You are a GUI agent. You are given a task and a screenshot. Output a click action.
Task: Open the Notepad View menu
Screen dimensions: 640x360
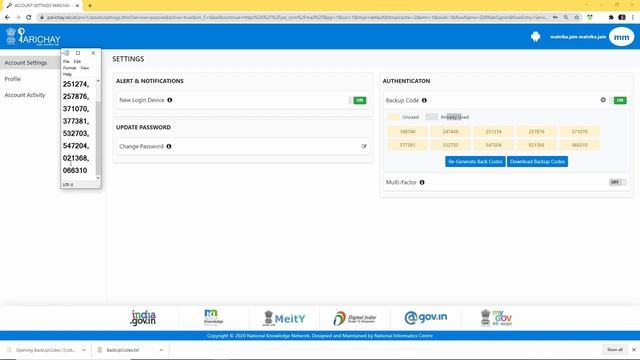[84, 68]
